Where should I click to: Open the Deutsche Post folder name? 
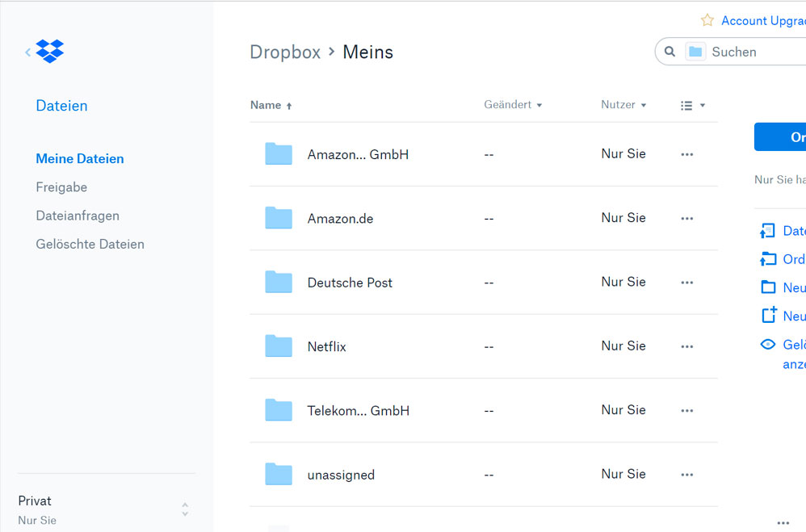350,283
